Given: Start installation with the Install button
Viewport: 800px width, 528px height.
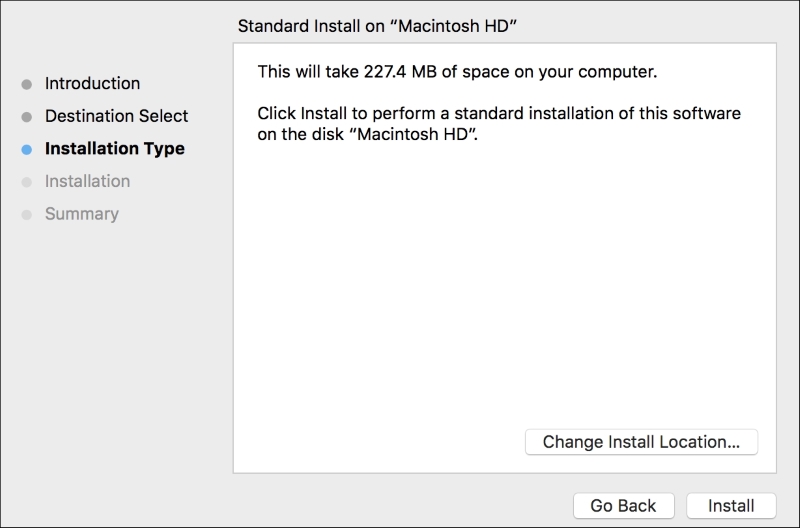Looking at the screenshot, I should click(730, 506).
